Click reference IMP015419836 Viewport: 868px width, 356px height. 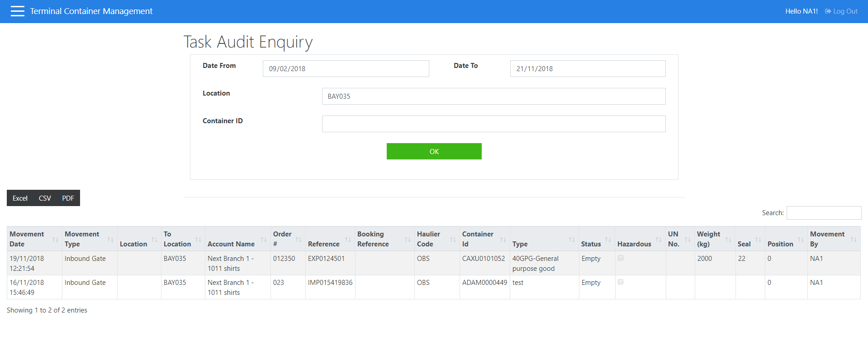tap(330, 283)
